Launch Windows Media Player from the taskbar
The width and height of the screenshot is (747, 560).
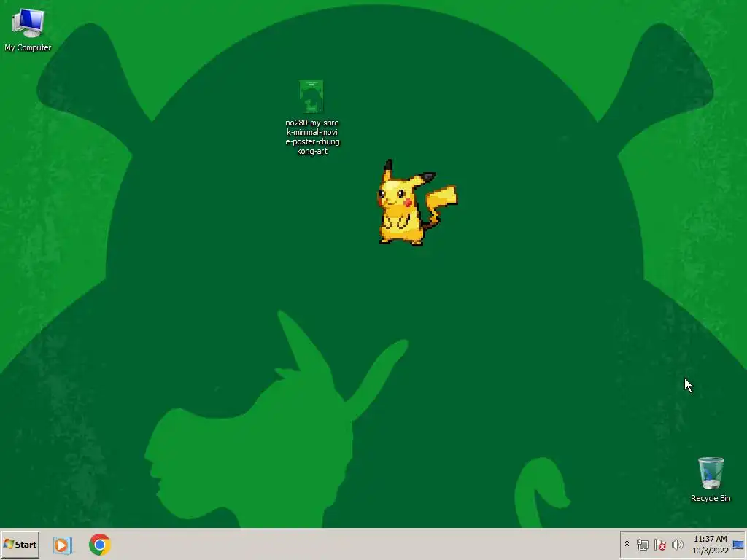[x=63, y=545]
